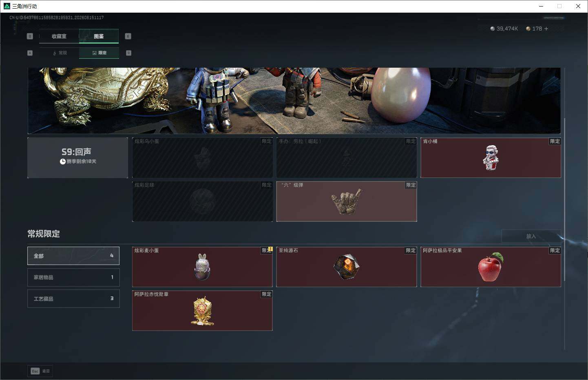Image resolution: width=588 pixels, height=380 pixels.
Task: Click the Q key hint icon
Action: click(x=30, y=36)
